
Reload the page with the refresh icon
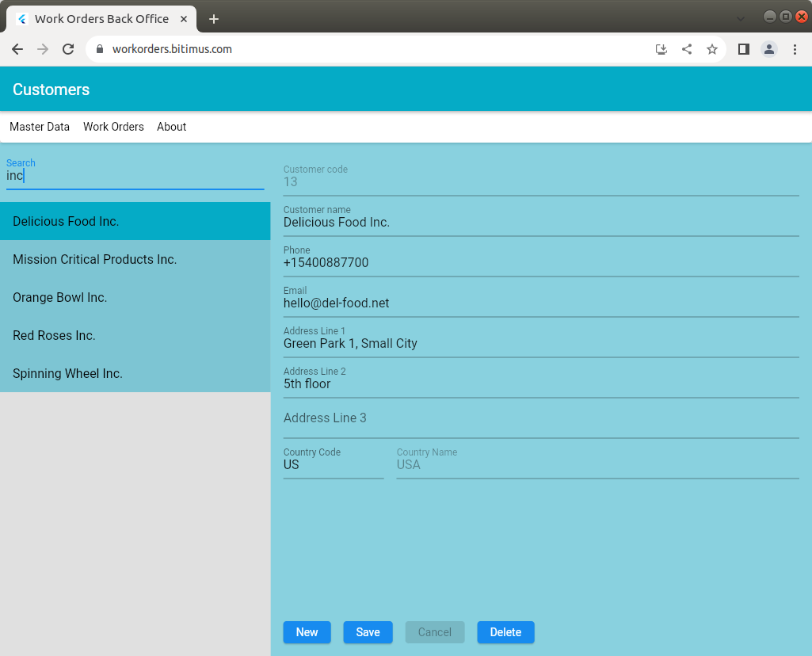click(68, 49)
